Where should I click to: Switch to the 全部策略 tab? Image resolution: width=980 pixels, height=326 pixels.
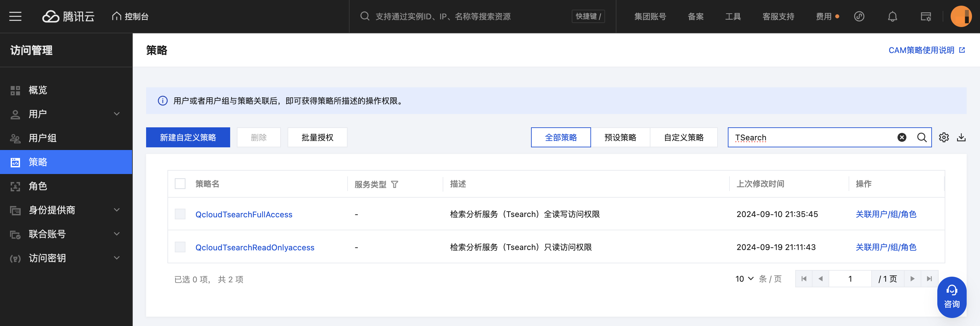(x=561, y=137)
